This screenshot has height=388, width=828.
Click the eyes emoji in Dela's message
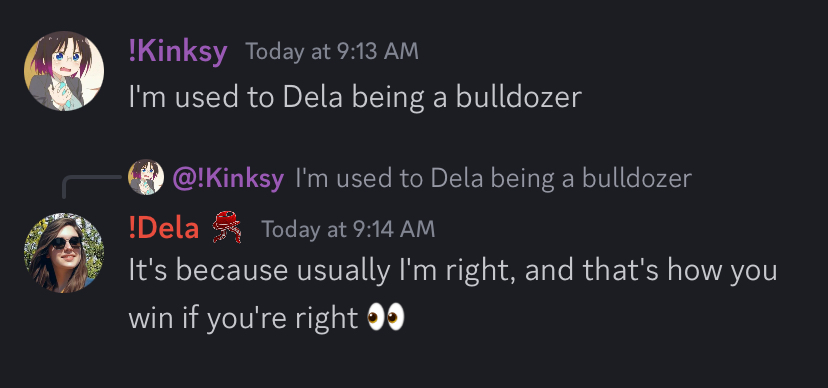(386, 317)
